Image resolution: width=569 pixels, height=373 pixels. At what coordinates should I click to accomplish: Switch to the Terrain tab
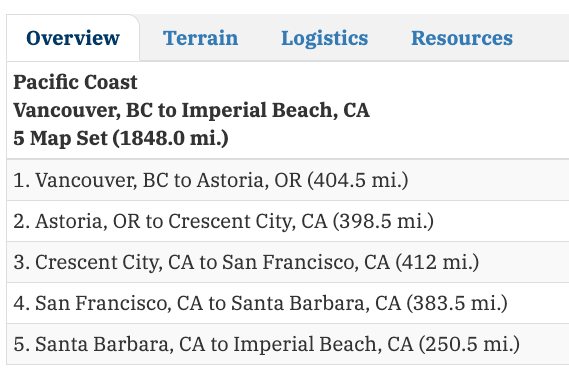[200, 38]
